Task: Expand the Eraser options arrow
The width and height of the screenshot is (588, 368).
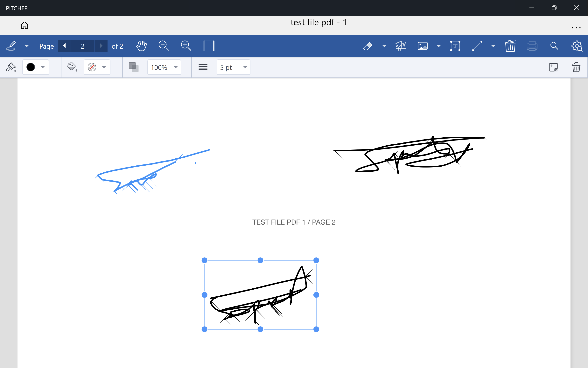Action: click(x=384, y=46)
